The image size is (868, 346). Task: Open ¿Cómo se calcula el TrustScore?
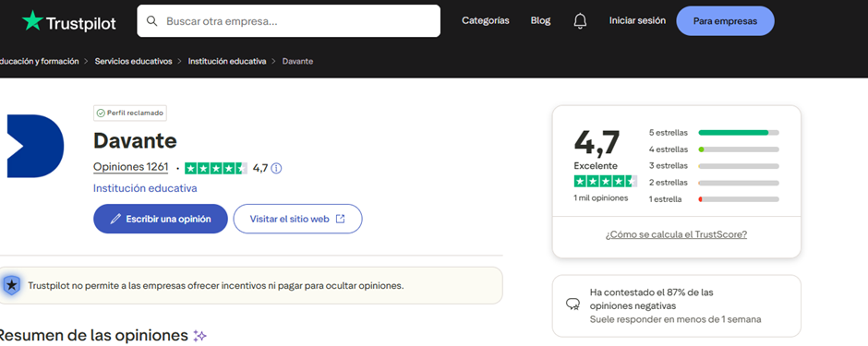pyautogui.click(x=676, y=234)
